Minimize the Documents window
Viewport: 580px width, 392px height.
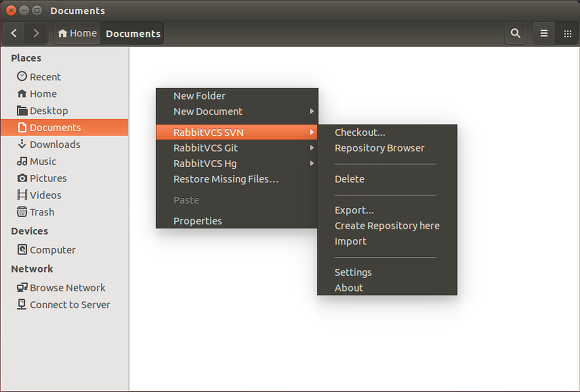click(24, 10)
